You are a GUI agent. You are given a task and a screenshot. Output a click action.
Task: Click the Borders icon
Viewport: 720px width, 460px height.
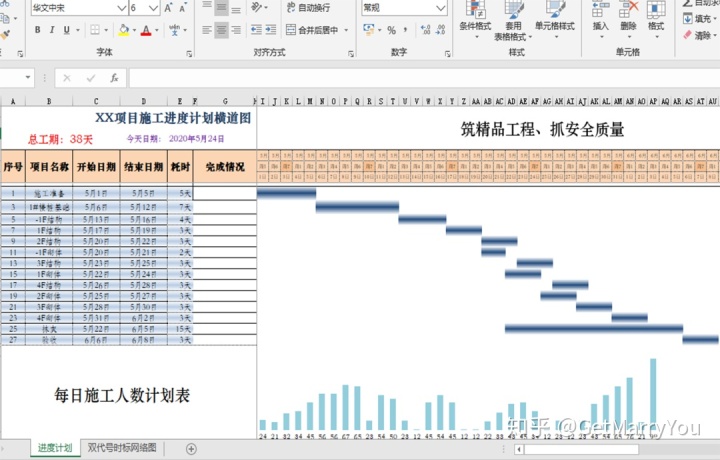click(x=95, y=30)
